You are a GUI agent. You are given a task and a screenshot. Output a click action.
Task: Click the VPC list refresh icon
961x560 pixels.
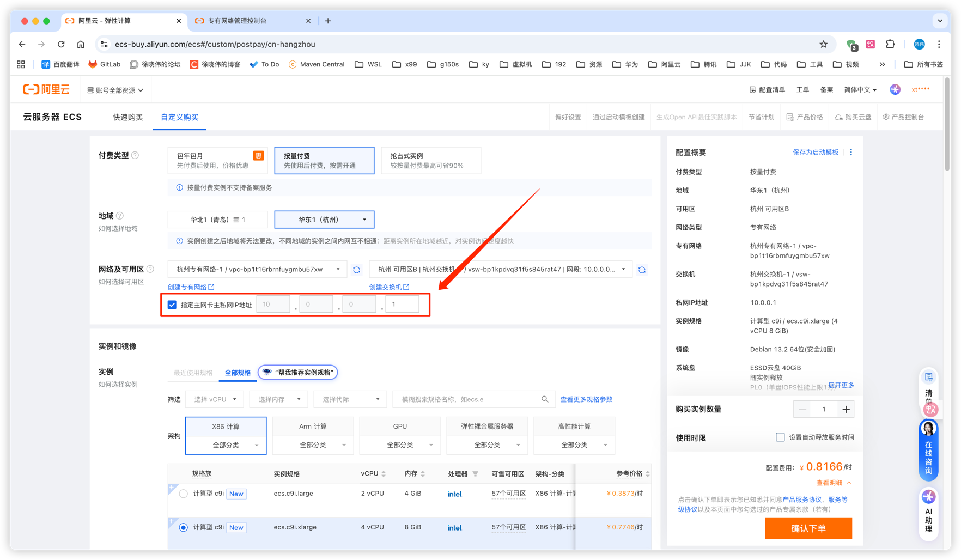coord(357,270)
